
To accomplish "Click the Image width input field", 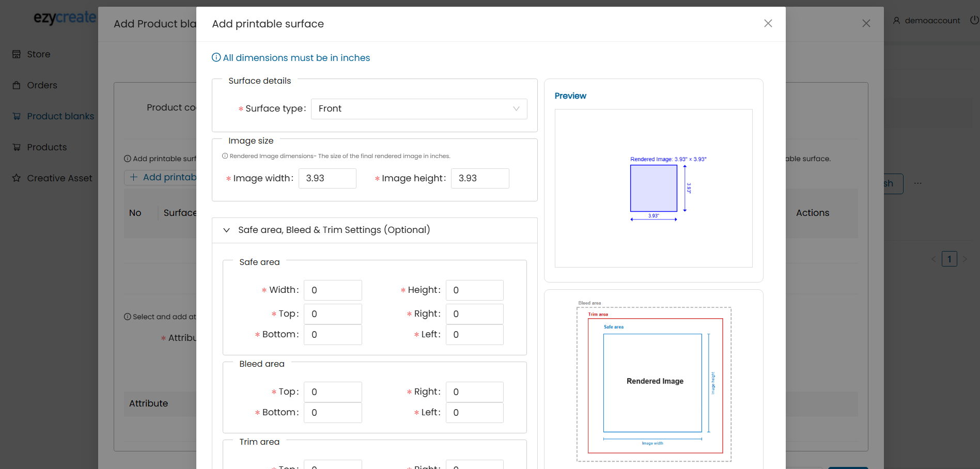I will pyautogui.click(x=327, y=179).
